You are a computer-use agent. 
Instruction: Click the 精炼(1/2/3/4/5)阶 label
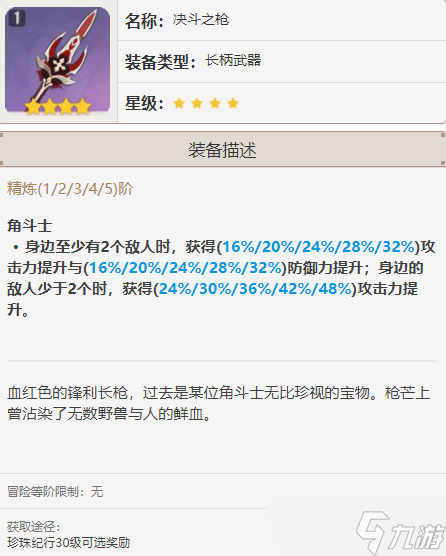(70, 189)
